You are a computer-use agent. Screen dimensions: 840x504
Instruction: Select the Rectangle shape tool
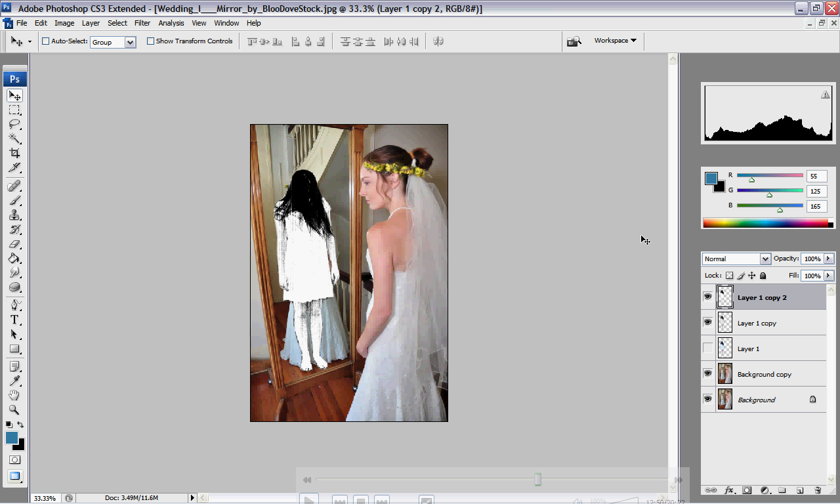[x=14, y=348]
